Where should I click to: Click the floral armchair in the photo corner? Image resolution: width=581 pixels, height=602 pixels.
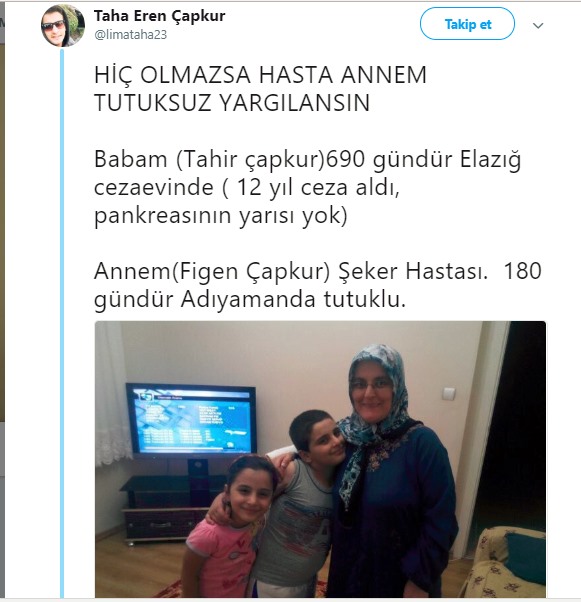(x=505, y=562)
